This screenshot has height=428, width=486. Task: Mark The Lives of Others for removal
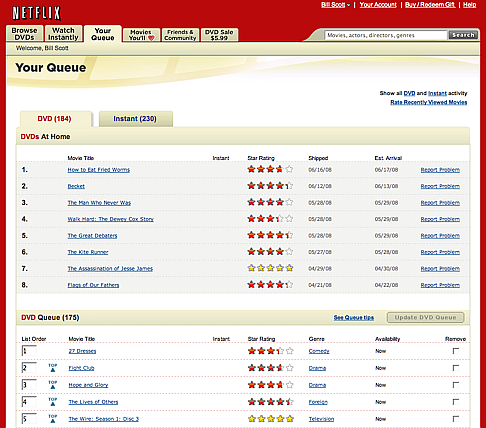pos(456,402)
